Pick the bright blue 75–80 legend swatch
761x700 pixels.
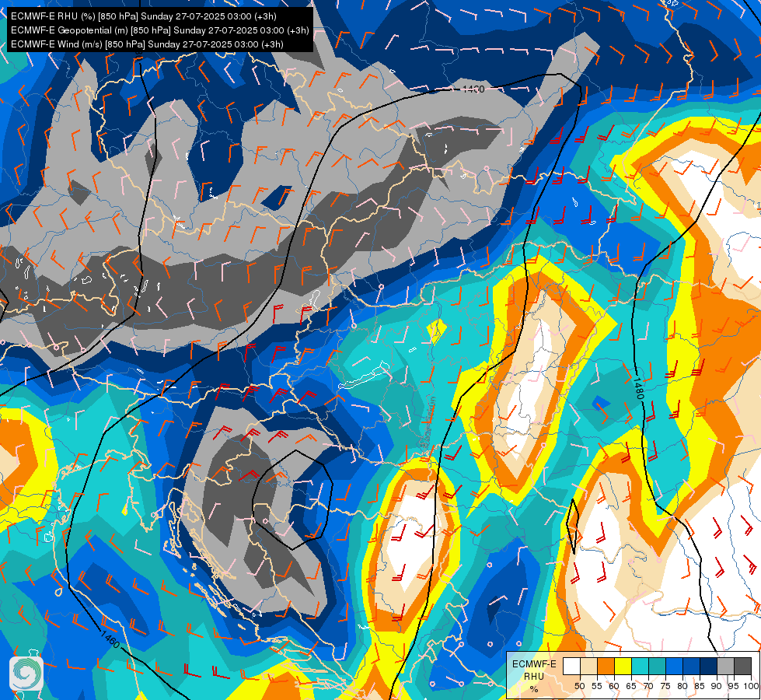click(674, 666)
